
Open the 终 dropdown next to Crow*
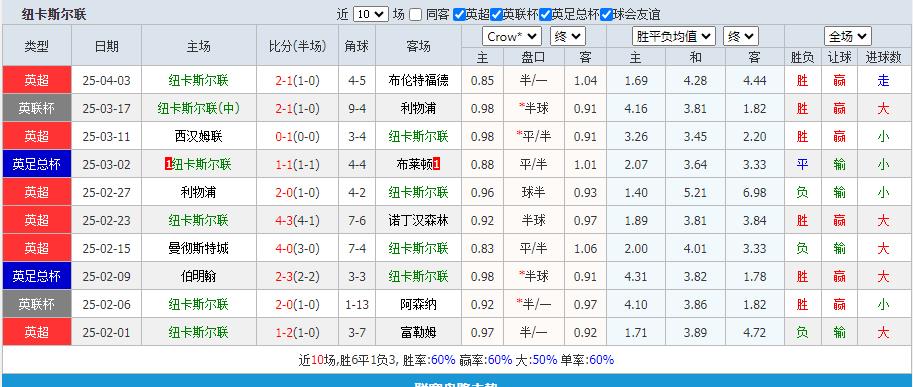click(x=568, y=37)
